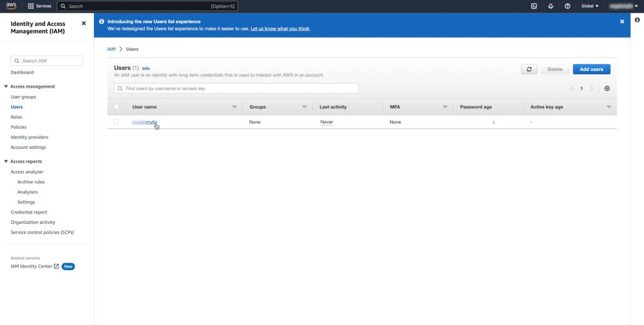Image resolution: width=644 pixels, height=325 pixels.
Task: Open Organization activity in sidebar
Action: (33, 222)
